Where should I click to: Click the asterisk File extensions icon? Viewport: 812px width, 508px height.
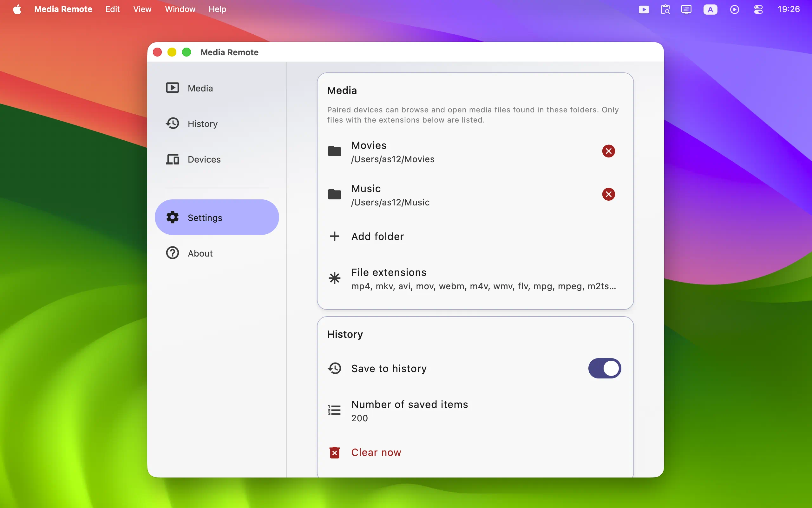tap(335, 278)
